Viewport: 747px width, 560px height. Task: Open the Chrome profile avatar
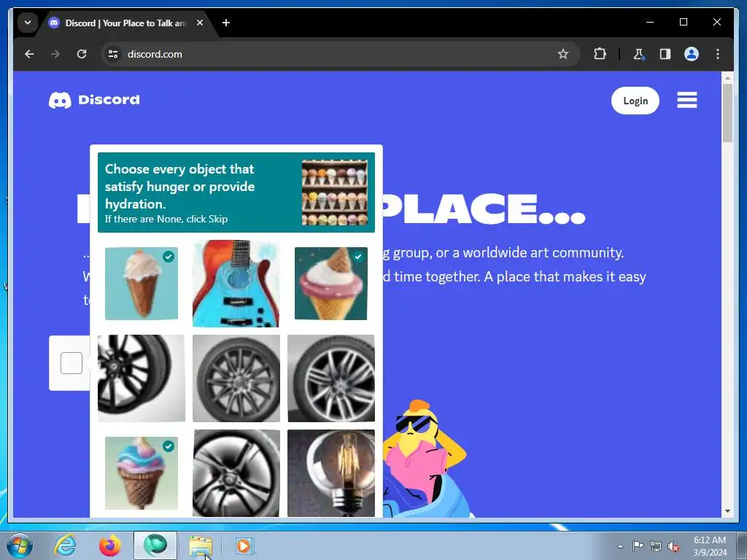point(692,54)
